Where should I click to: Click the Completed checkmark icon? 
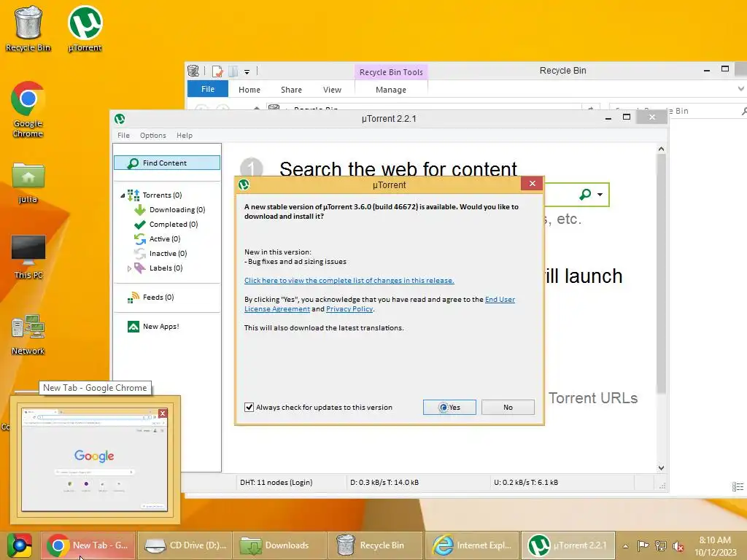pyautogui.click(x=139, y=225)
